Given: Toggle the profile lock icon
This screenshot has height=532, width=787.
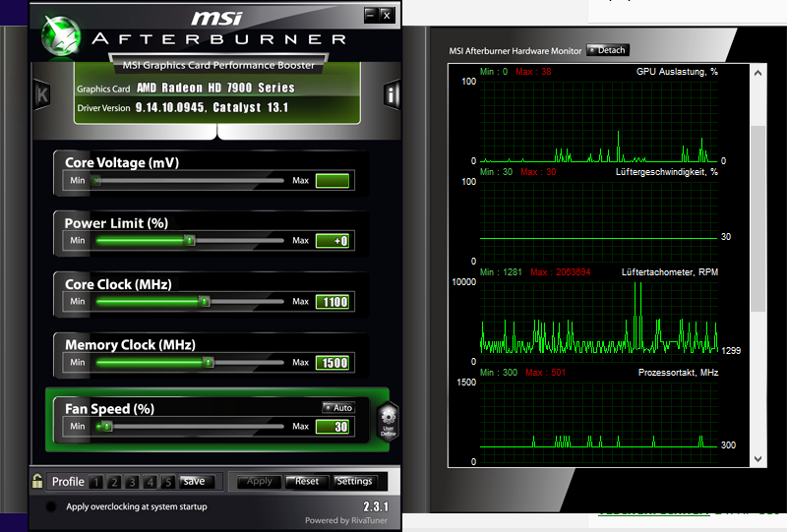Looking at the screenshot, I should coord(37,481).
